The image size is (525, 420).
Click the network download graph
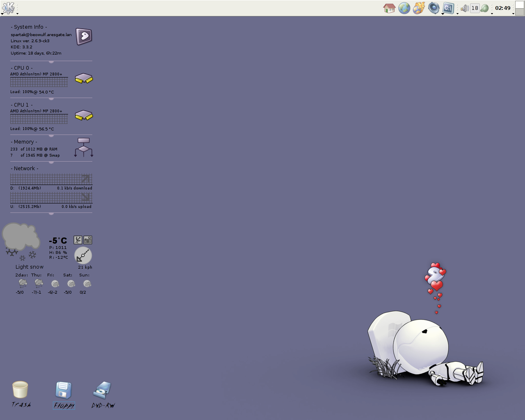(x=51, y=179)
